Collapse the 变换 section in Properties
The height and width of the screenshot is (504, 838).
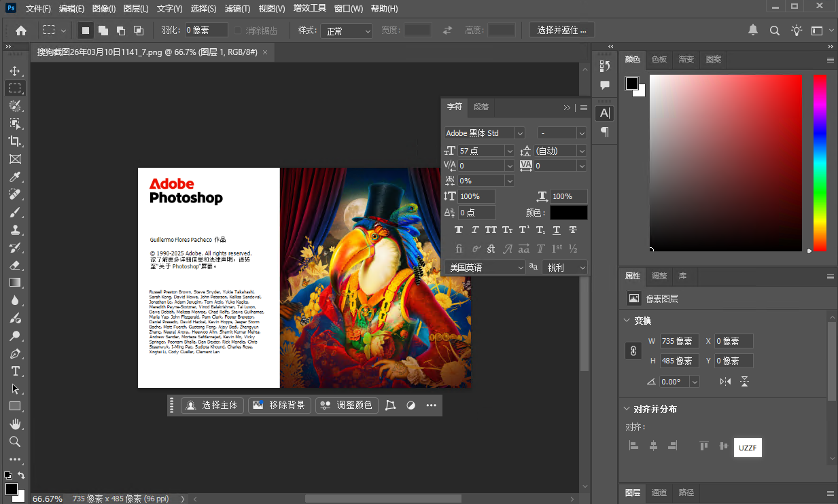point(627,321)
